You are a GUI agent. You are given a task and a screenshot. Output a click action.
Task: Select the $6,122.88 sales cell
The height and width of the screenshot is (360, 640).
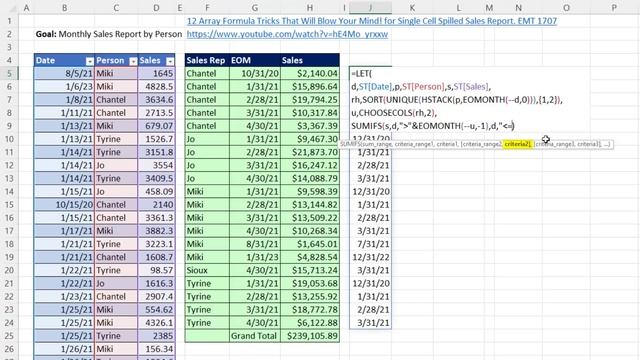coord(310,323)
